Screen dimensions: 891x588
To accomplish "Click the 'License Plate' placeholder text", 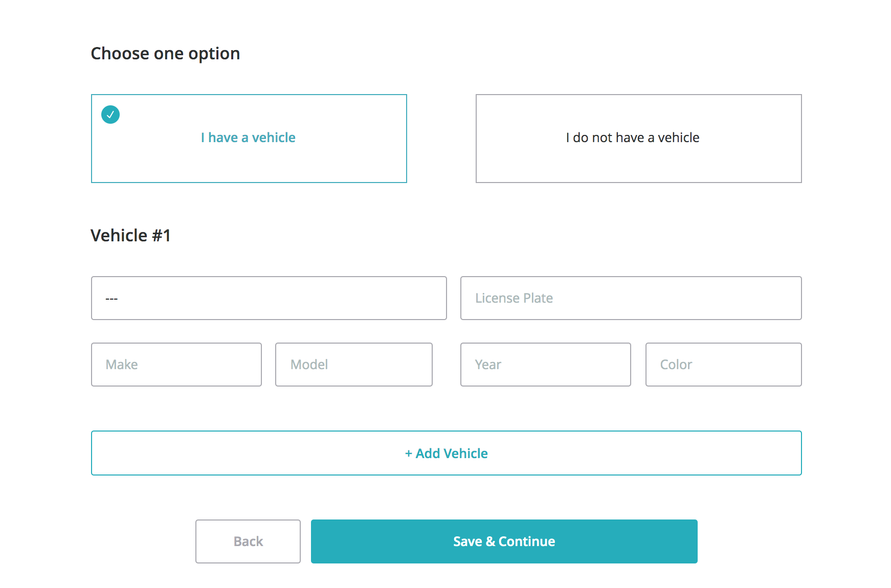I will tap(514, 298).
